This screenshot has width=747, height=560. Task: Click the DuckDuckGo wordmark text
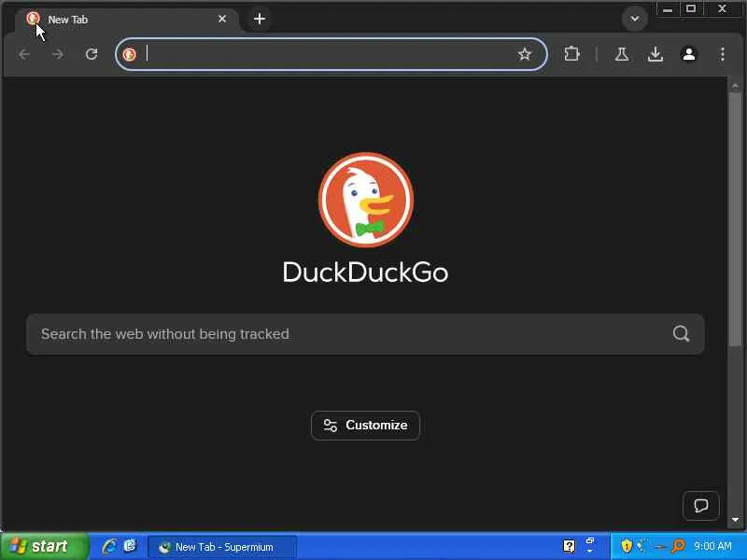pyautogui.click(x=365, y=273)
